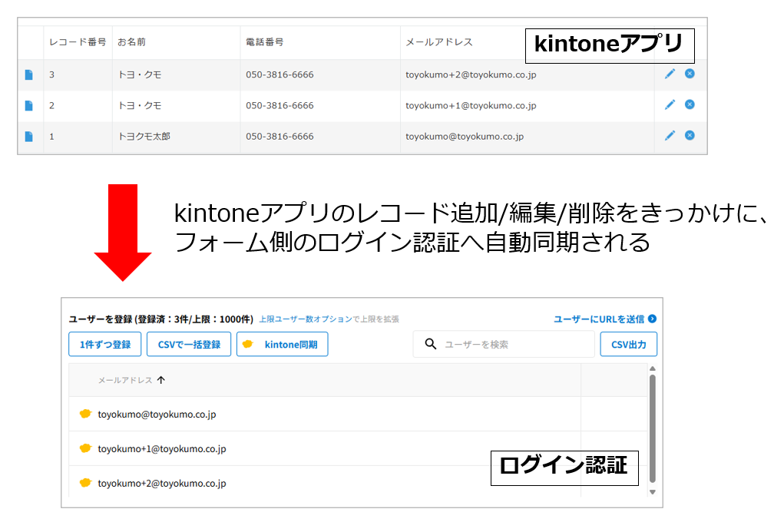Edit record 1 with pencil icon
The image size is (774, 532).
pyautogui.click(x=670, y=135)
